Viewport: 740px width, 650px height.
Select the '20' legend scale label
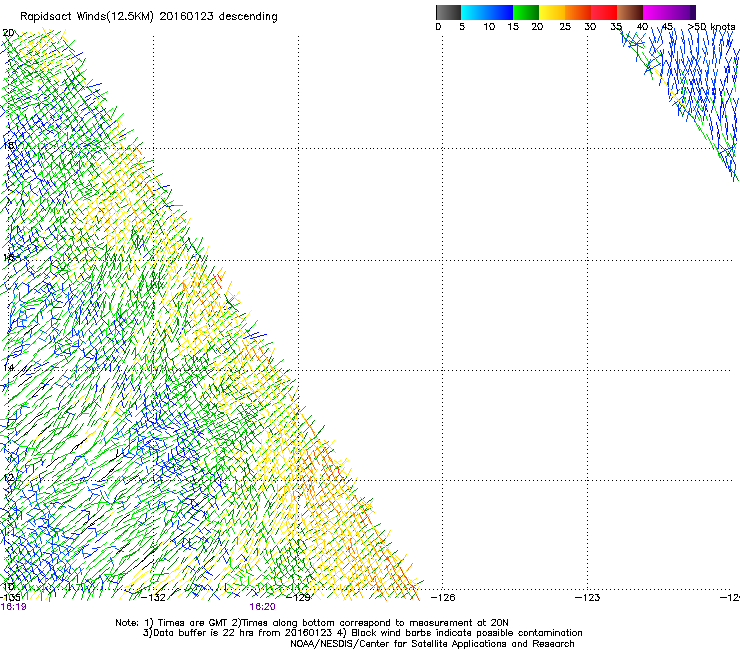537,27
